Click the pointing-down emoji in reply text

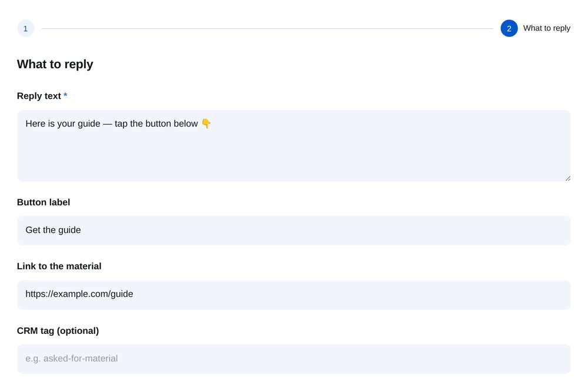206,123
